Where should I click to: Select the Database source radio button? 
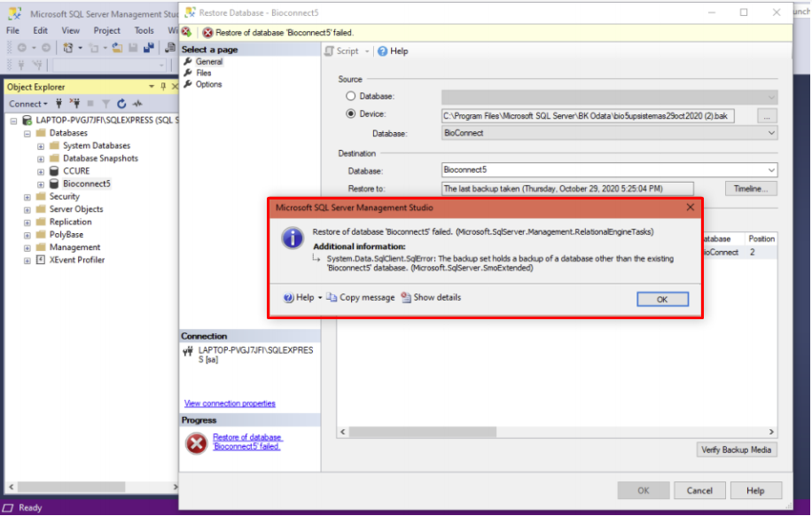tap(350, 96)
